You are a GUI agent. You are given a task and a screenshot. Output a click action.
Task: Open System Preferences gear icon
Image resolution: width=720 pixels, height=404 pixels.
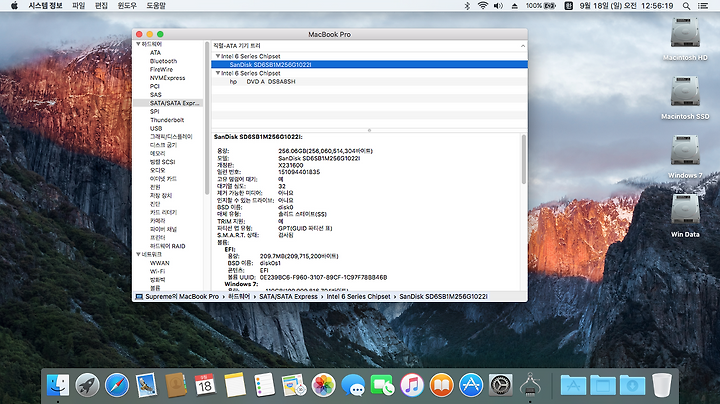pyautogui.click(x=501, y=385)
